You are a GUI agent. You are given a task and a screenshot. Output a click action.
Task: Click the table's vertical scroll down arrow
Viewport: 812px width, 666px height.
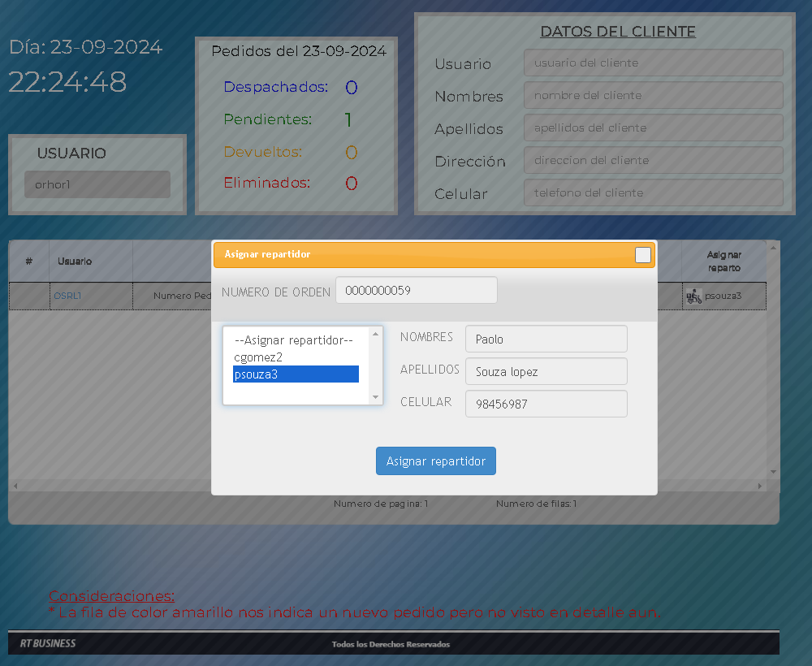pos(773,472)
